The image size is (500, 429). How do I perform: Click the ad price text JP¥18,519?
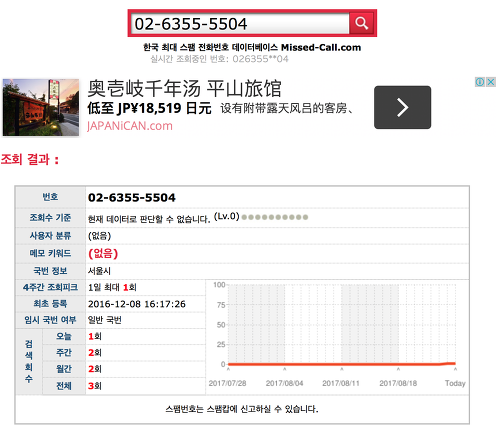coord(149,108)
